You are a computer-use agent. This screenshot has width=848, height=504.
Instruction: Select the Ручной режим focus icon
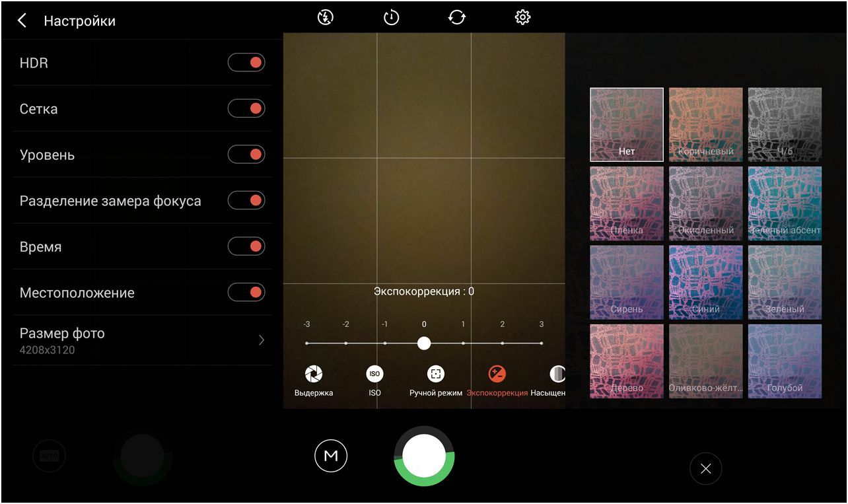click(435, 375)
